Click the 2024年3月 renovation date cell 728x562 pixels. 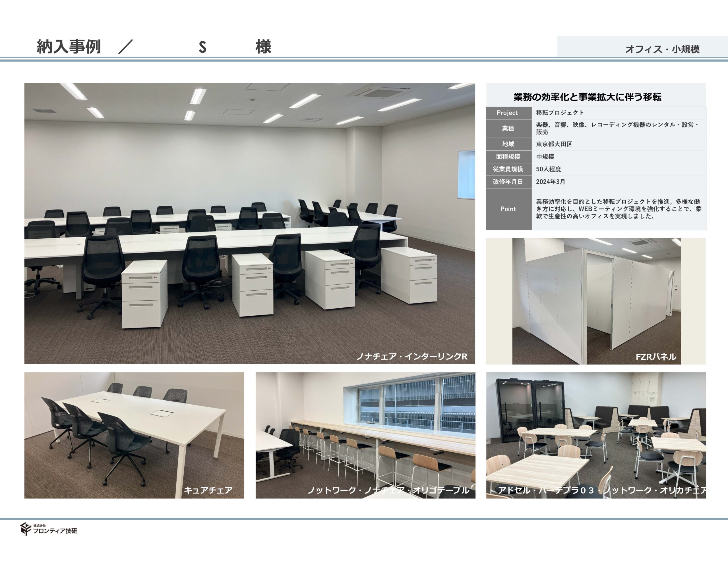click(x=550, y=182)
